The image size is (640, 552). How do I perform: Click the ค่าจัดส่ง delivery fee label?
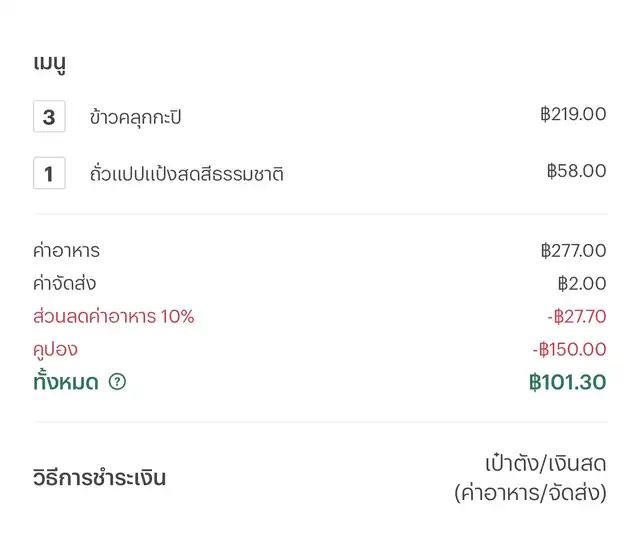[64, 283]
